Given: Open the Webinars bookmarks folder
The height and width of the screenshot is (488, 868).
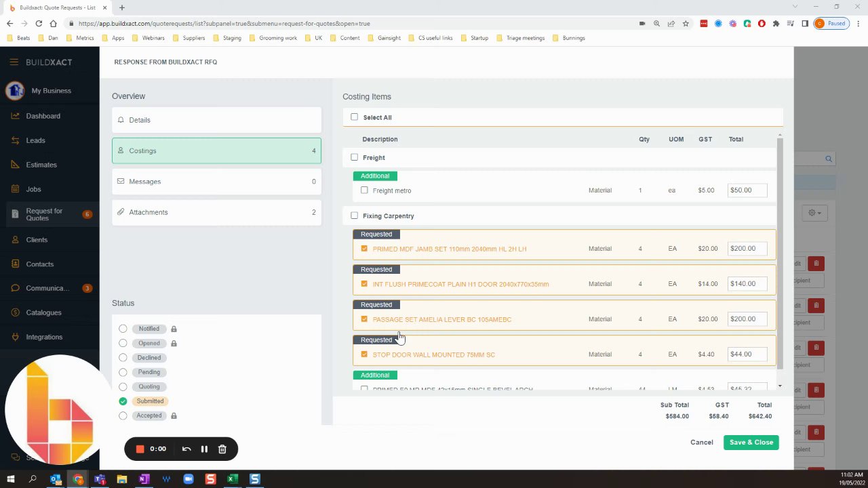Looking at the screenshot, I should point(149,38).
